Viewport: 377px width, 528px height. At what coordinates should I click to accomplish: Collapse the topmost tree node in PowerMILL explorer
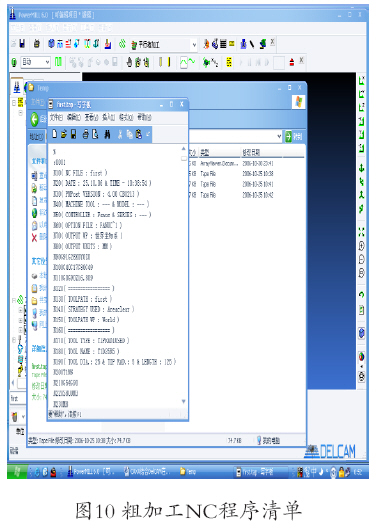pyautogui.click(x=14, y=102)
